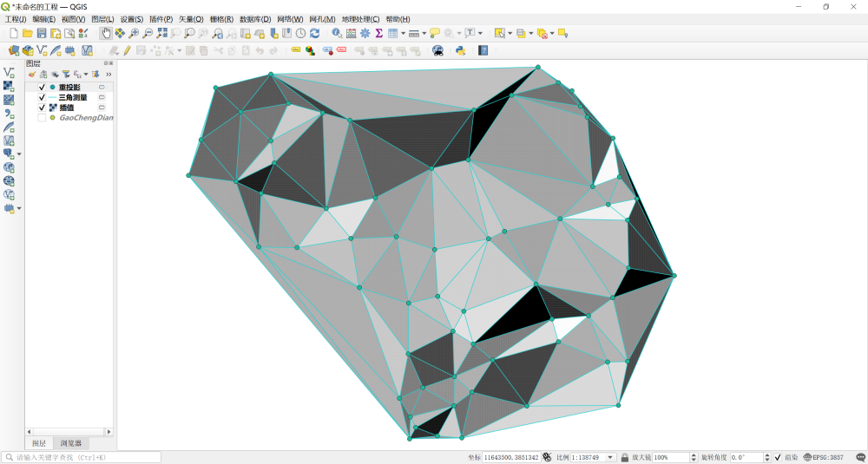Expand the text annotation dropdown arrow
Image resolution: width=868 pixels, height=464 pixels.
pos(480,33)
